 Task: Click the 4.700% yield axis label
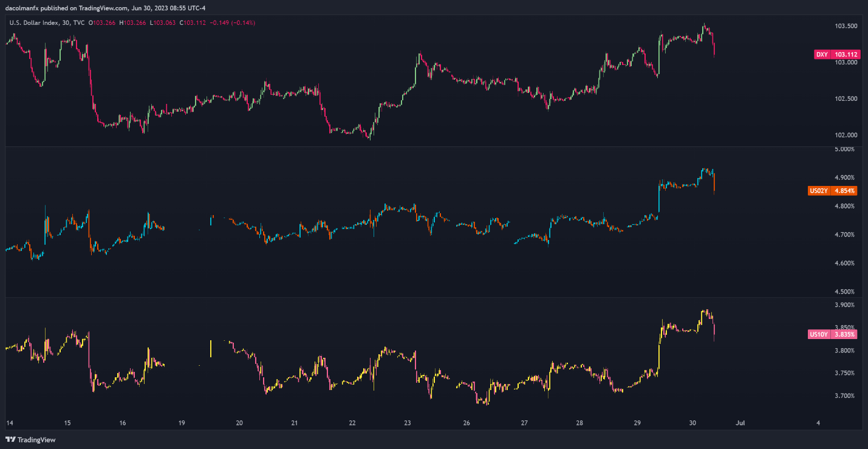[x=845, y=235]
